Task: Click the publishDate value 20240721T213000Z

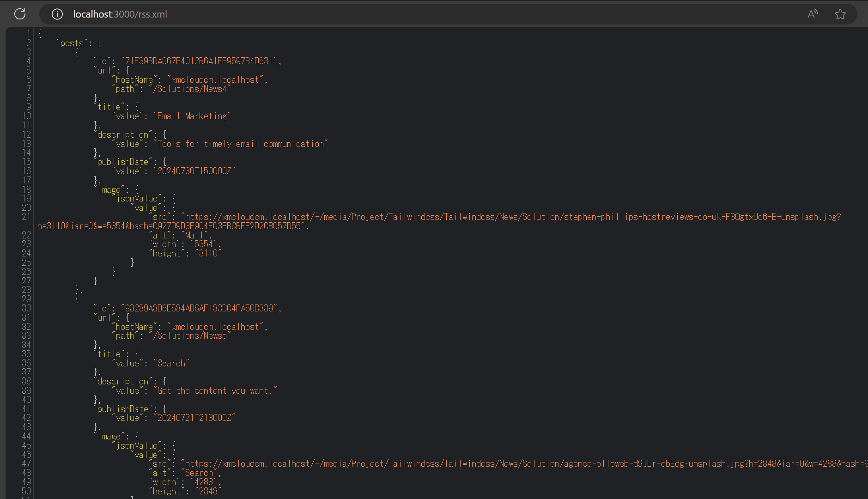Action: click(x=194, y=418)
